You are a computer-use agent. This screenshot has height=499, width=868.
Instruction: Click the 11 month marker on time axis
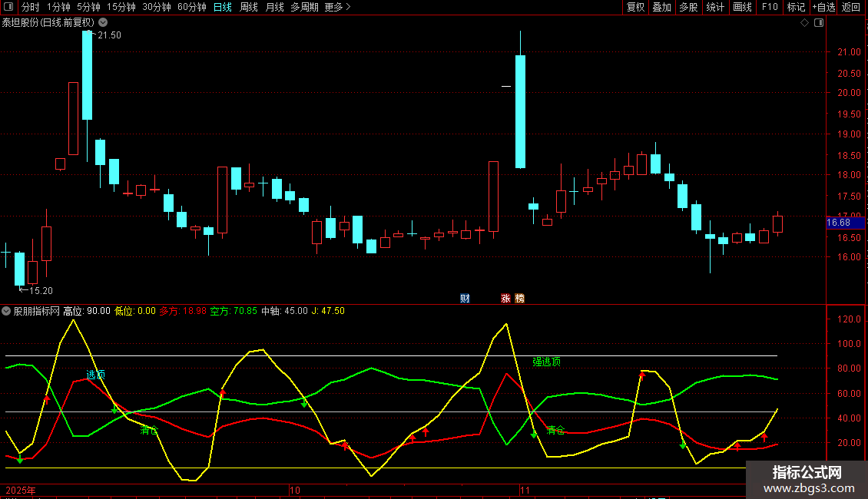[x=525, y=490]
